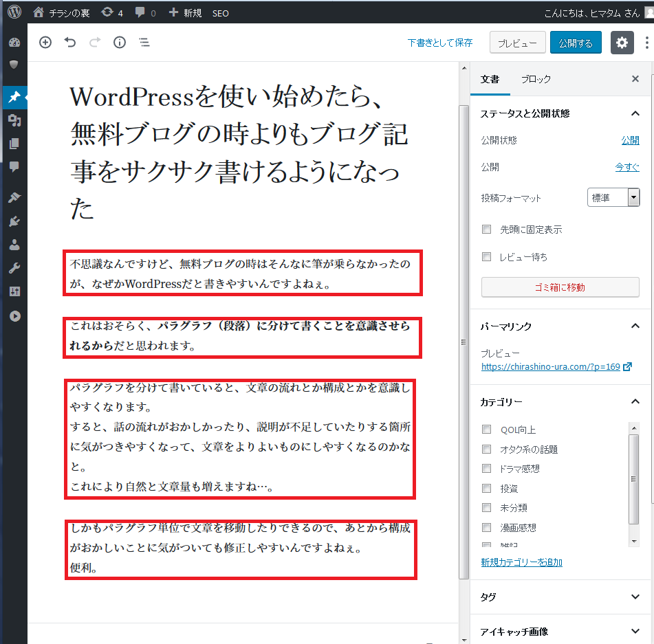This screenshot has width=654, height=644.
Task: Click the category list scrollbar up arrow
Action: [634, 428]
